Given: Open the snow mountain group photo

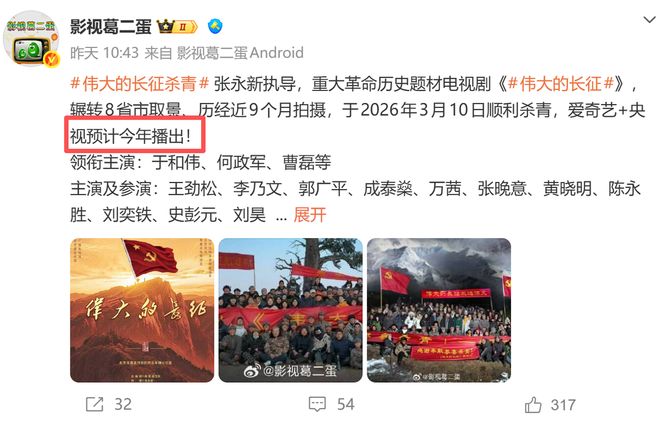Looking at the screenshot, I should click(x=439, y=311).
